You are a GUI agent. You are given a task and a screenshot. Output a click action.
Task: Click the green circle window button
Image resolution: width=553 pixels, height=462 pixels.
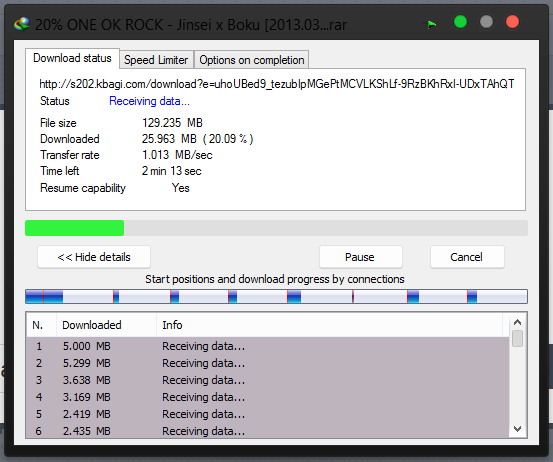(x=460, y=22)
